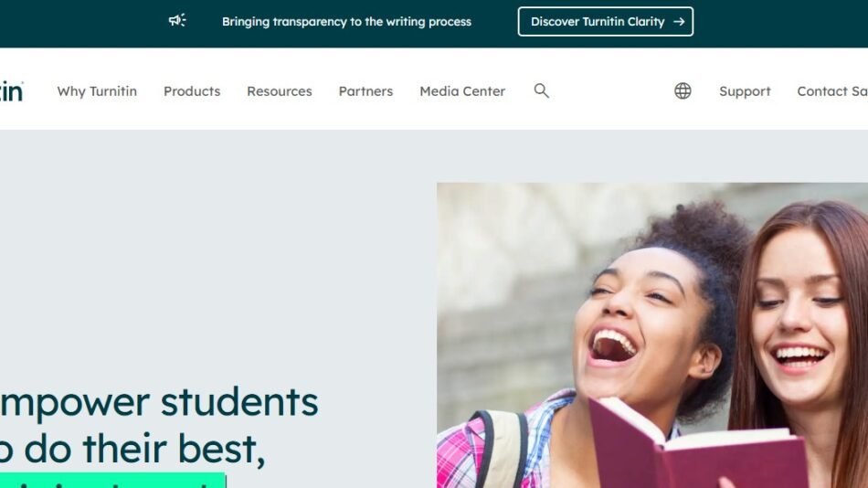Click the 'empower students' hero headline
The width and height of the screenshot is (868, 488).
159,401
